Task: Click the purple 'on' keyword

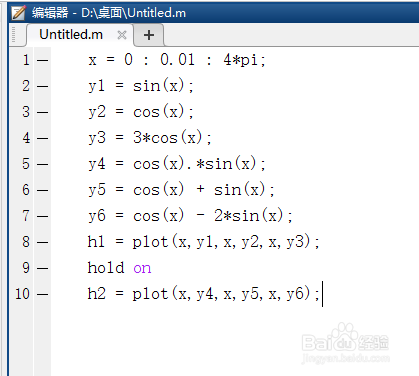Action: point(142,268)
